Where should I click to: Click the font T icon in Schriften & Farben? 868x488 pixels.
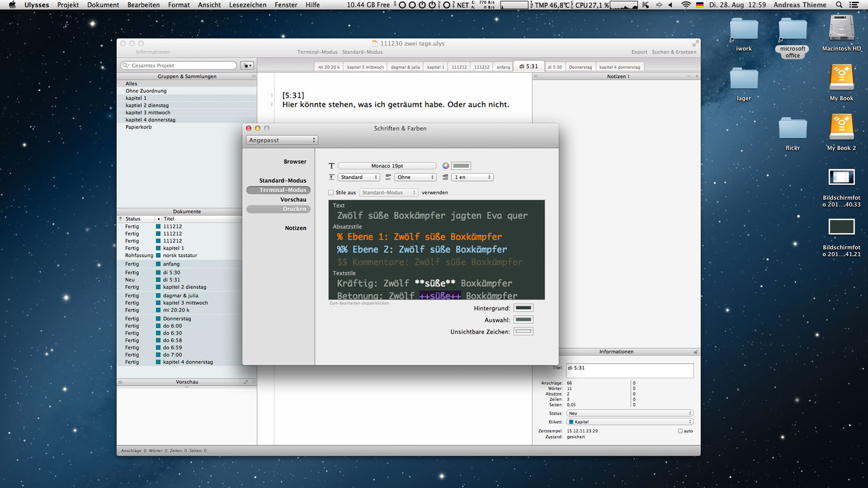(332, 166)
